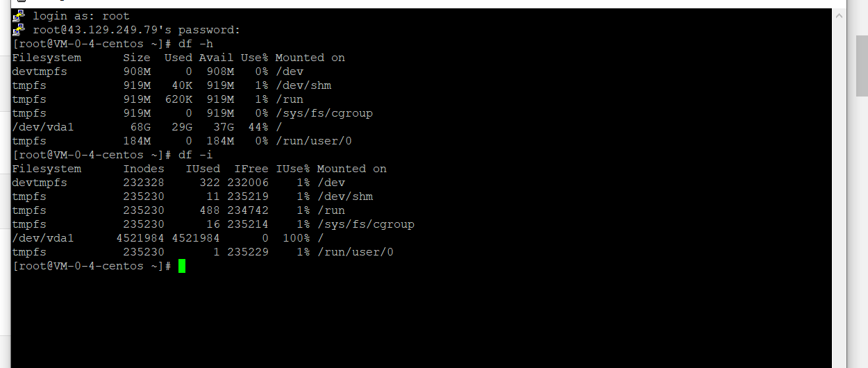
Task: Click the green cursor block at the prompt
Action: pyautogui.click(x=182, y=266)
